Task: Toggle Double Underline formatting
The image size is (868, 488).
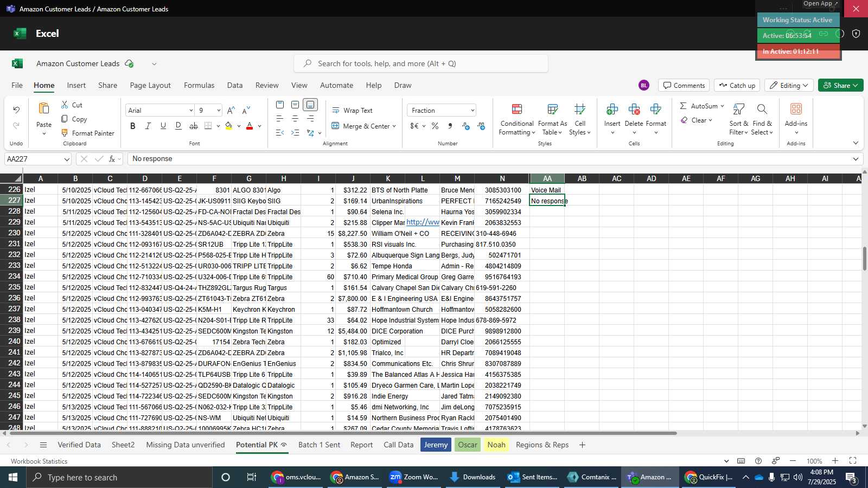Action: pyautogui.click(x=178, y=126)
